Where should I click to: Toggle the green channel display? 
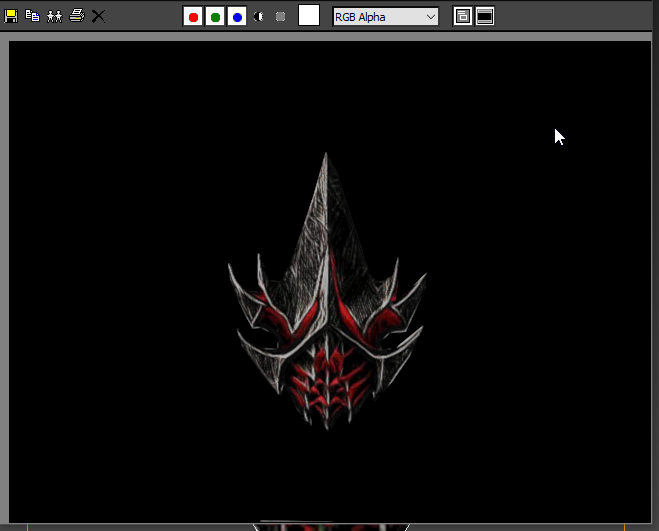click(x=215, y=17)
